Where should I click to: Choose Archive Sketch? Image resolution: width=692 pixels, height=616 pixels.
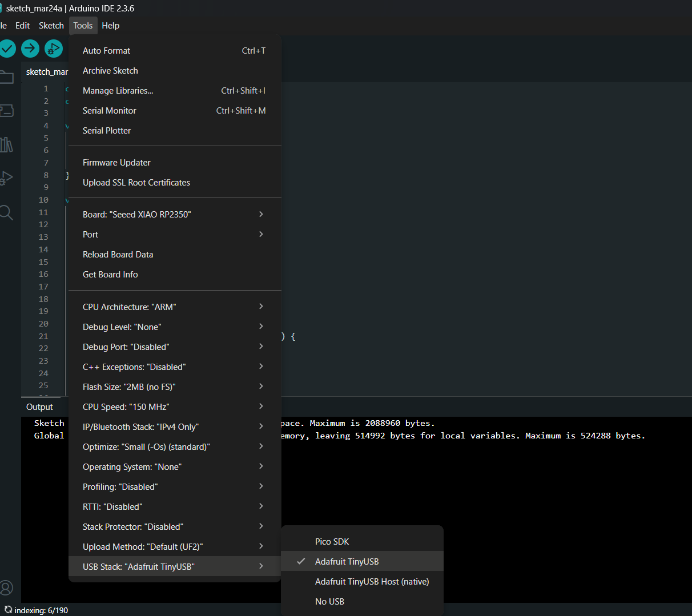click(174, 70)
